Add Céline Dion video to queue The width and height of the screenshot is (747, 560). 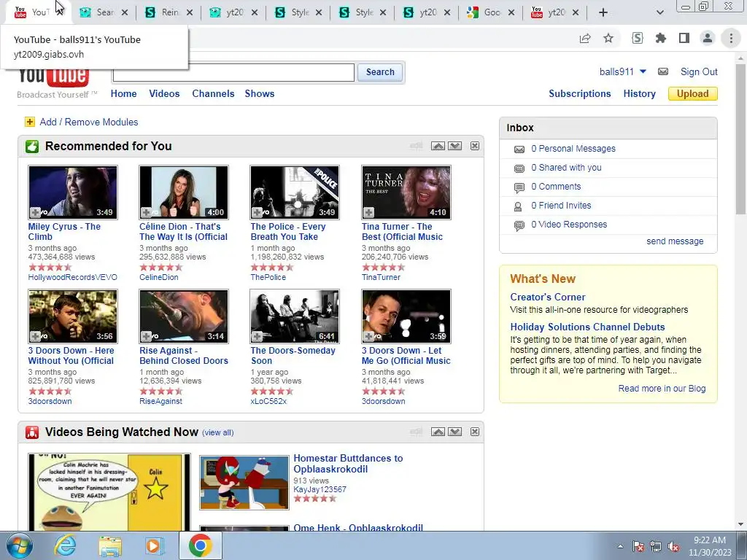[x=146, y=212]
